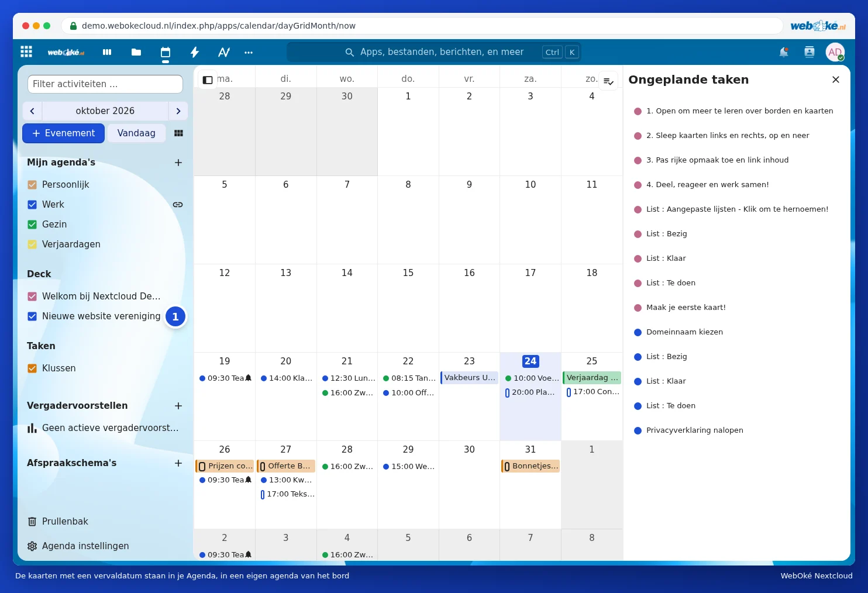The width and height of the screenshot is (868, 593).
Task: Toggle the unscheduled tasks list icon
Action: (x=608, y=81)
